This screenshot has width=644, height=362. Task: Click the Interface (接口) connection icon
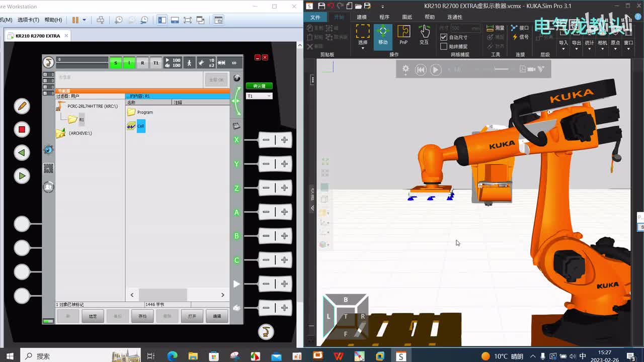point(520,28)
